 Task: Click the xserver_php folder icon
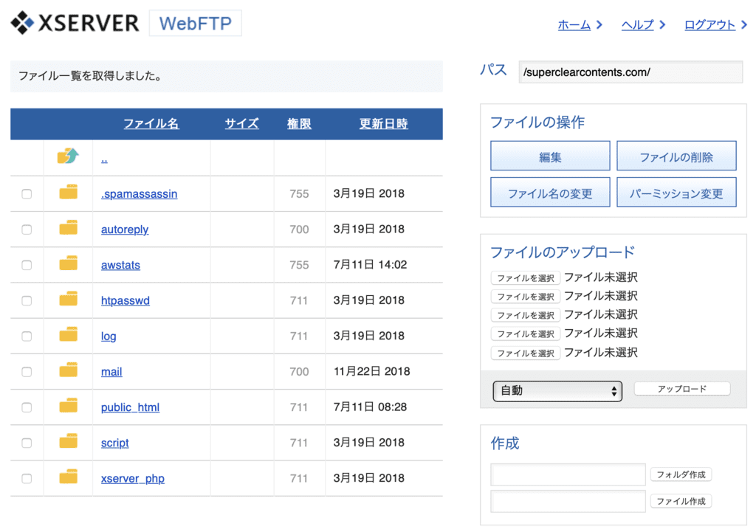tap(68, 478)
